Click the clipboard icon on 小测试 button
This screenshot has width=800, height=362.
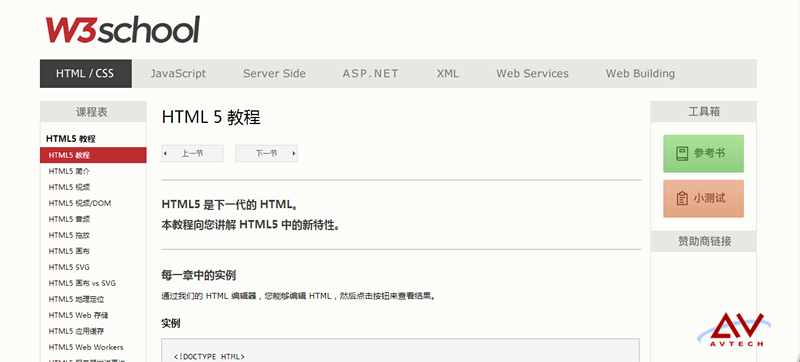click(x=682, y=198)
